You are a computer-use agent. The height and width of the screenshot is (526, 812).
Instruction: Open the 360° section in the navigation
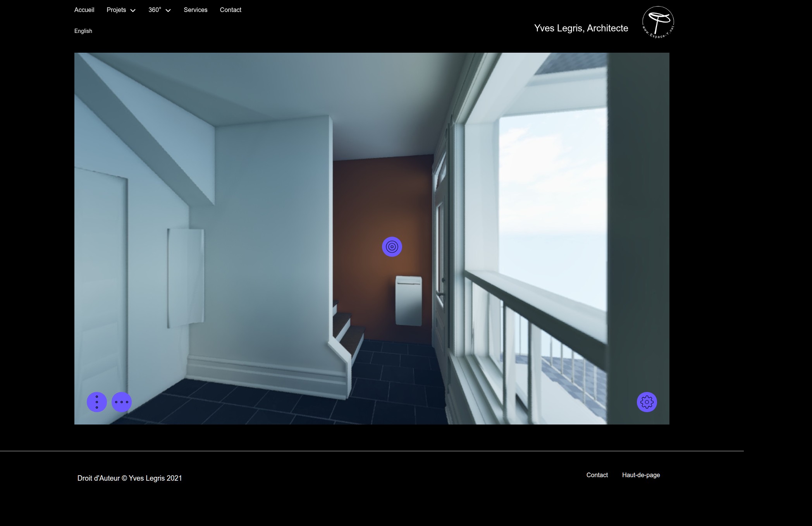click(x=155, y=10)
